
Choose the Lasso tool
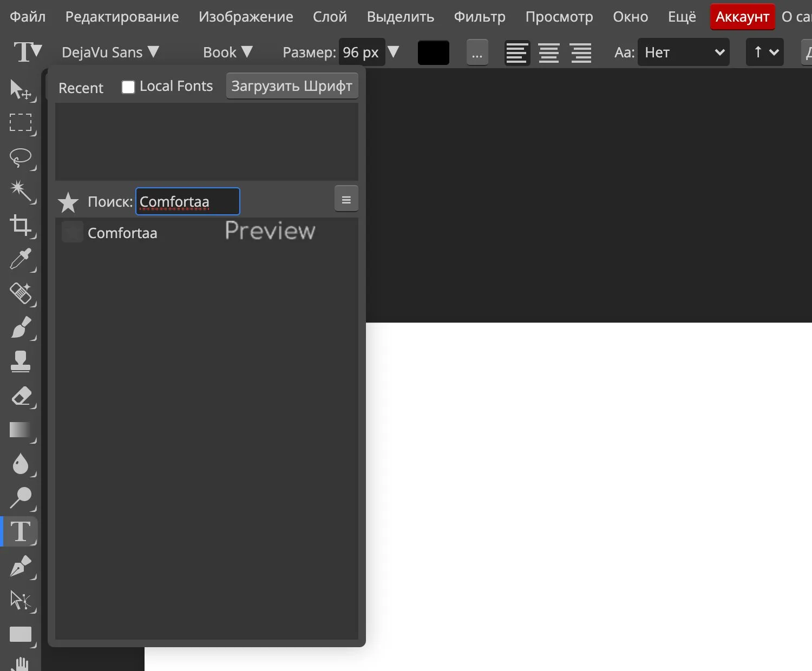point(21,157)
